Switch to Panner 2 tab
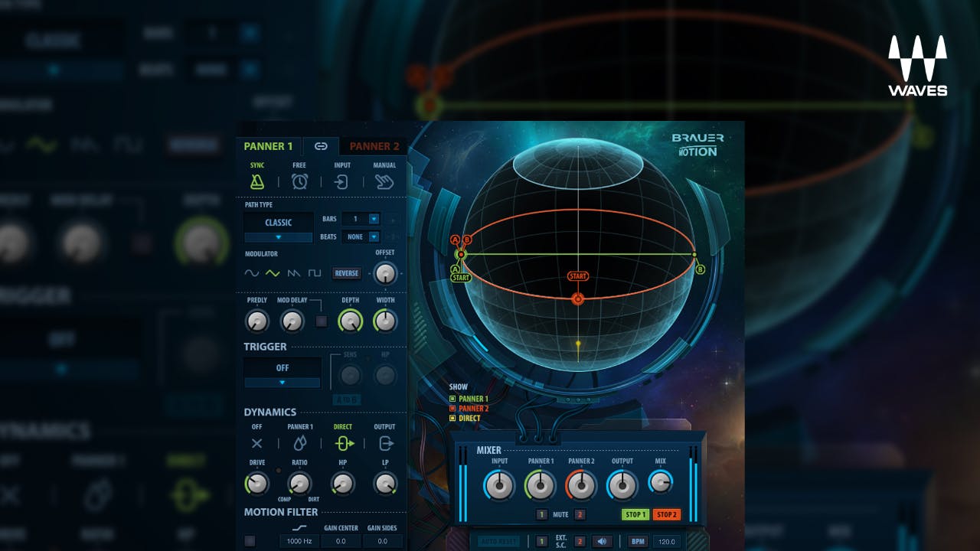980x551 pixels. tap(374, 146)
